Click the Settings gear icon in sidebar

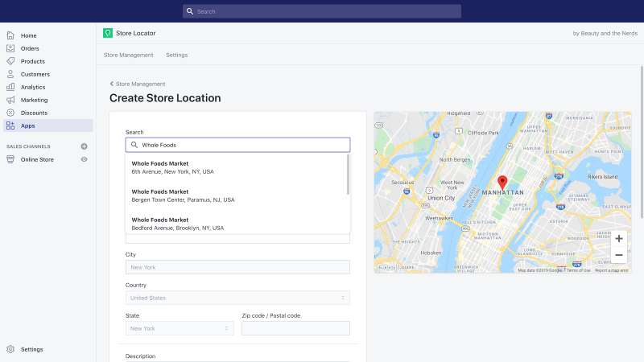10,349
